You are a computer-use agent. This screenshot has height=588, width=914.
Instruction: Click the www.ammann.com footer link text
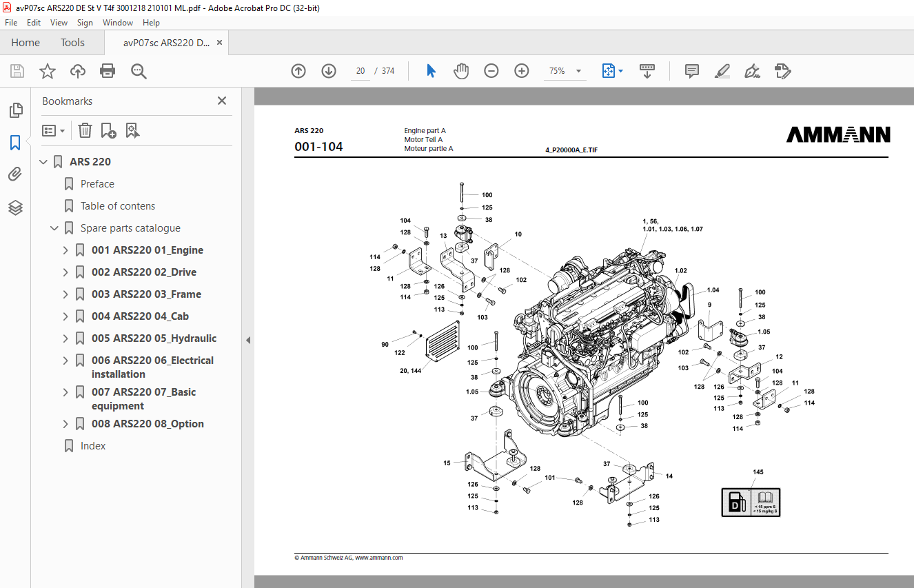(379, 558)
